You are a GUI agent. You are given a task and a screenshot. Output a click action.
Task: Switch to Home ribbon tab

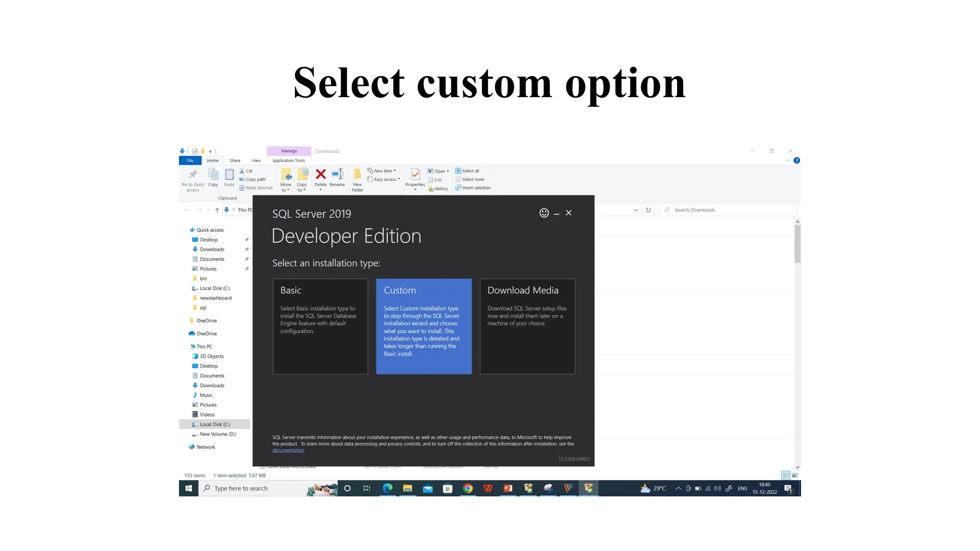(212, 161)
